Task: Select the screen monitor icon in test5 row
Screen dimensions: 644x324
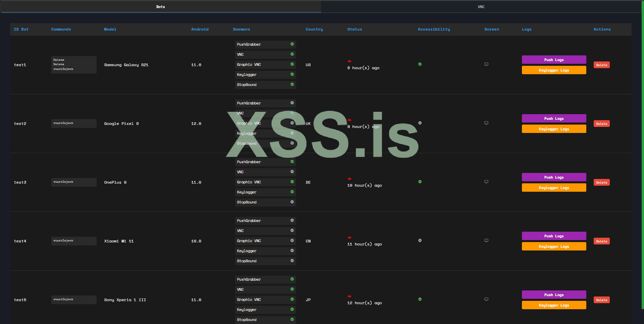Action: 486,299
